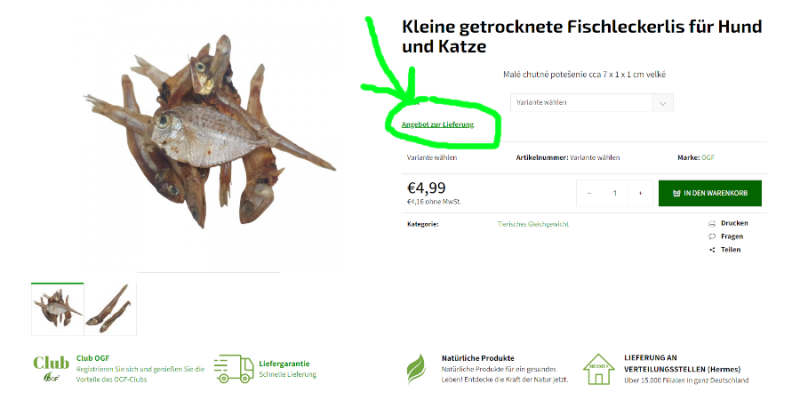Click the speech bubble Fragen icon
Viewport: 800px width, 400px height.
(712, 237)
